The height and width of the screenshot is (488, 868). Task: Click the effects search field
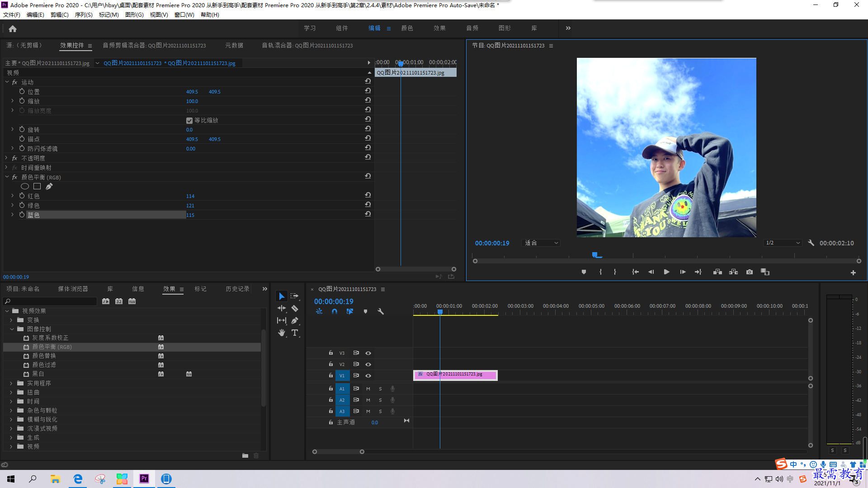point(50,301)
